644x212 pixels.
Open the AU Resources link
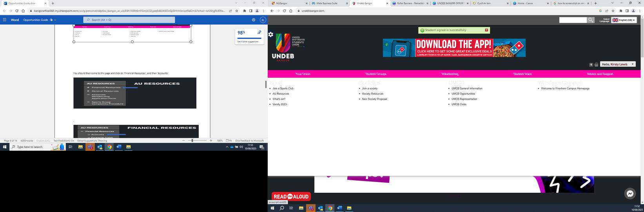click(x=281, y=94)
